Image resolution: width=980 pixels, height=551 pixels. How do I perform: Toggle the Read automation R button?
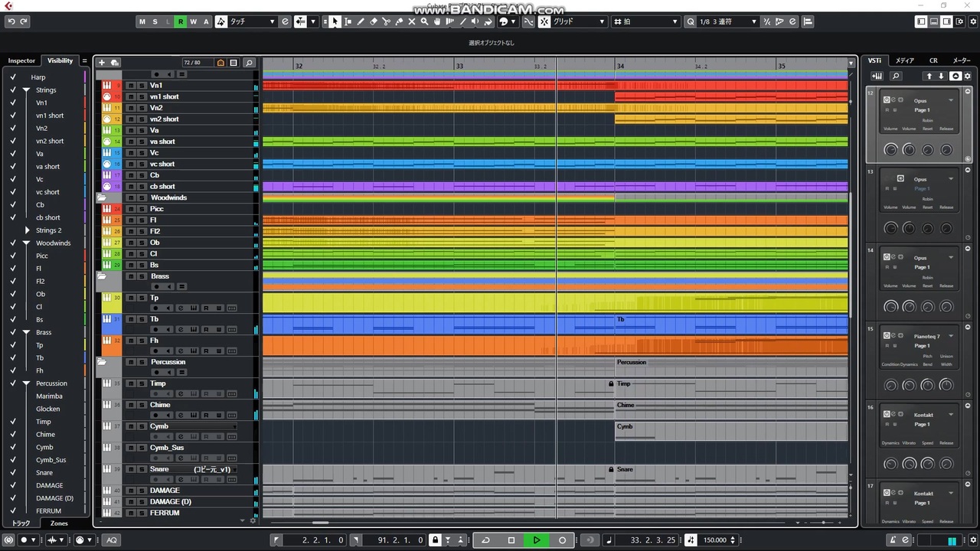181,21
